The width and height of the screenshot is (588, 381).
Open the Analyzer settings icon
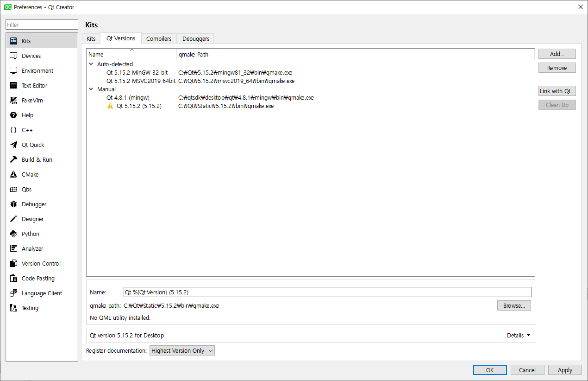pyautogui.click(x=13, y=248)
